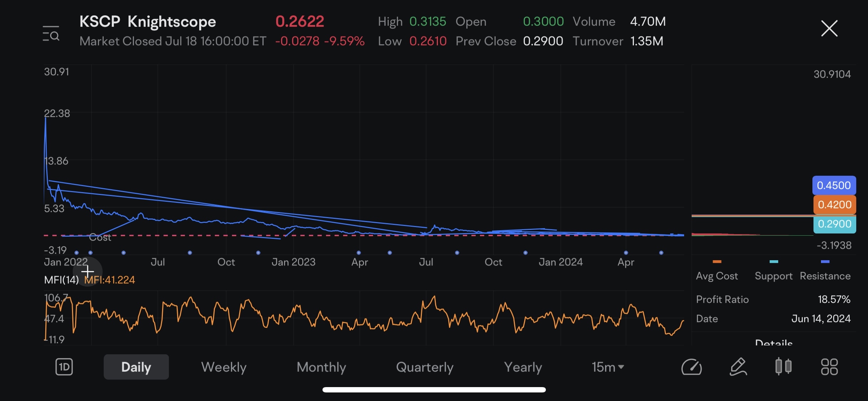Screen dimensions: 868x401
Task: Tap the 0.2900 support price tag
Action: 835,224
